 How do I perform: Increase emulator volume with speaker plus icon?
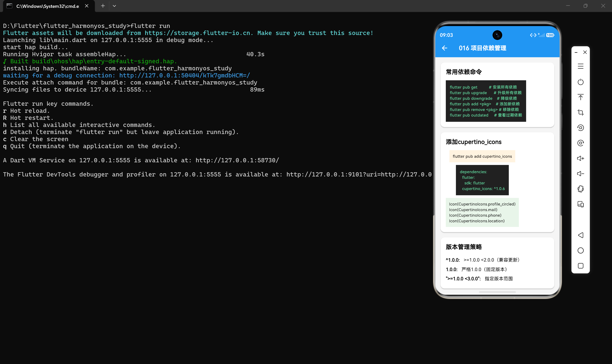[x=580, y=158]
